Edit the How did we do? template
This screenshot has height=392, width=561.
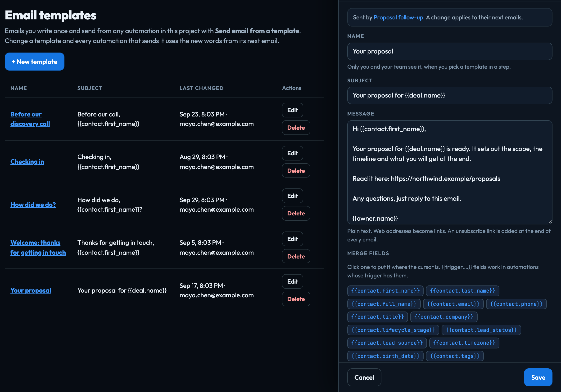(x=292, y=196)
